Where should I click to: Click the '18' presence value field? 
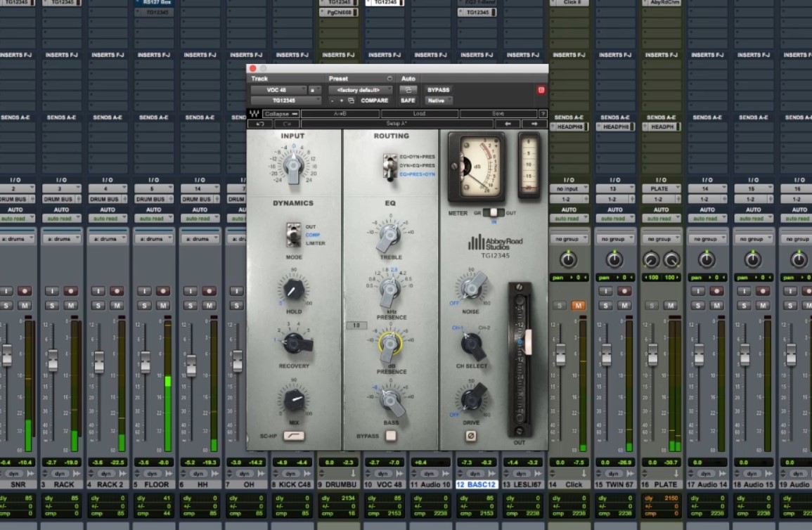[356, 325]
